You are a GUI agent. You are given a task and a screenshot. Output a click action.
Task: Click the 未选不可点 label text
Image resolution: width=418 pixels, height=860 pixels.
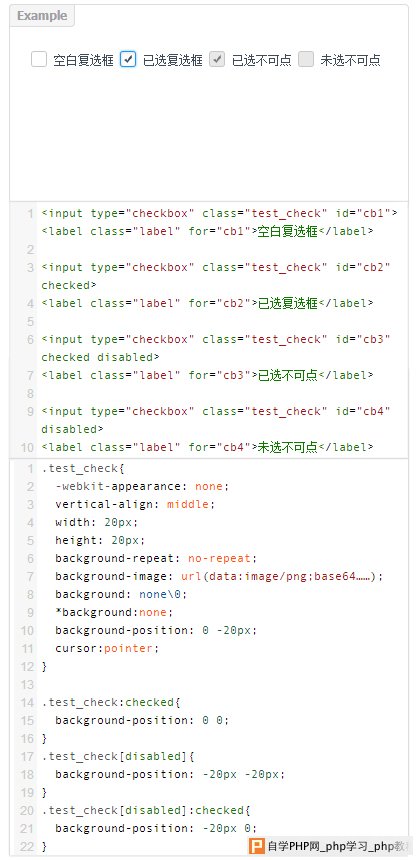[351, 60]
